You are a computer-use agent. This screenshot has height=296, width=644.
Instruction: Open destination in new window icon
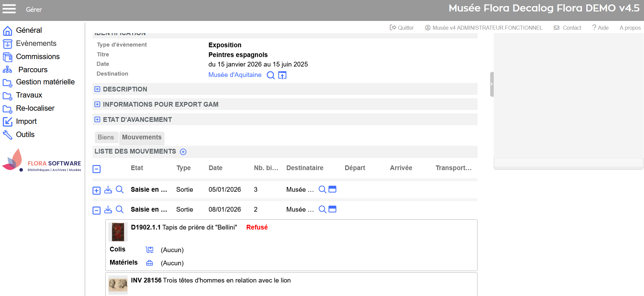click(x=282, y=75)
